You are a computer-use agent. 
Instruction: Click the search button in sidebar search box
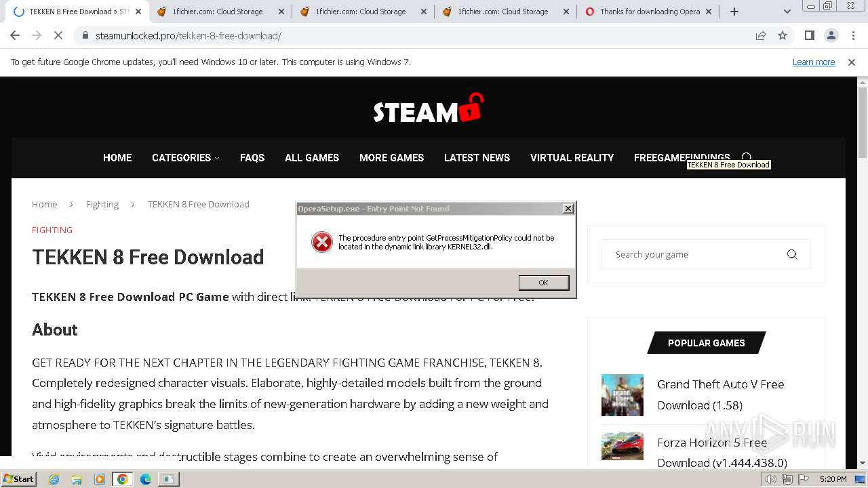792,254
